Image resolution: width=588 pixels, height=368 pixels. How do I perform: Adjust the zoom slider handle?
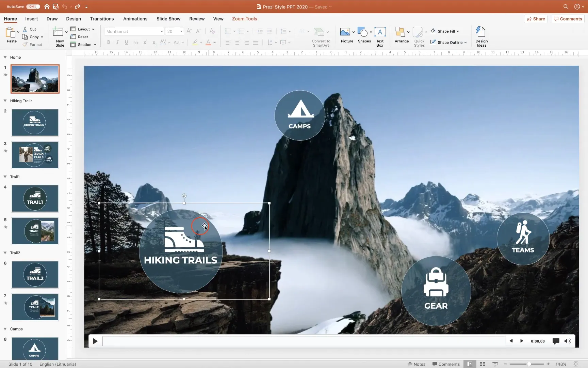pos(529,364)
